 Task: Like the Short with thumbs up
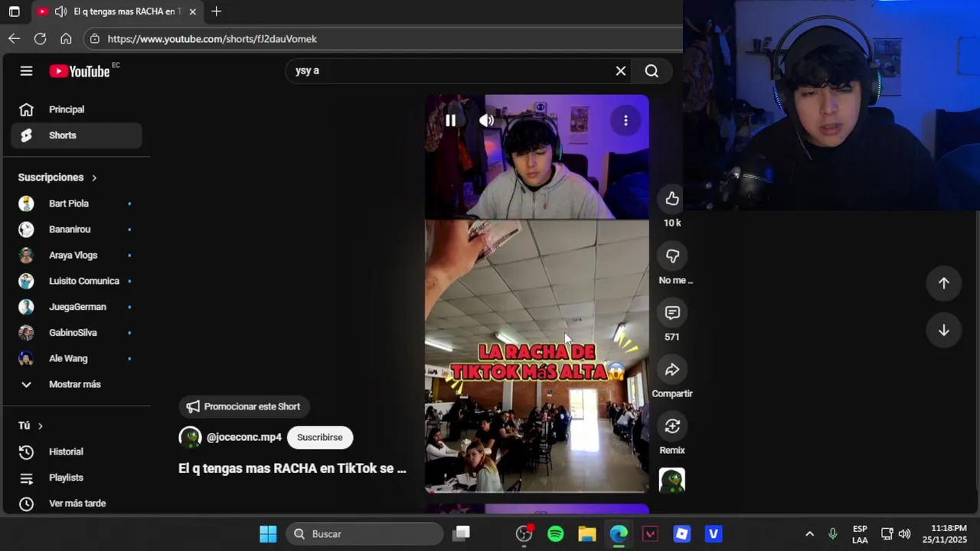click(672, 199)
